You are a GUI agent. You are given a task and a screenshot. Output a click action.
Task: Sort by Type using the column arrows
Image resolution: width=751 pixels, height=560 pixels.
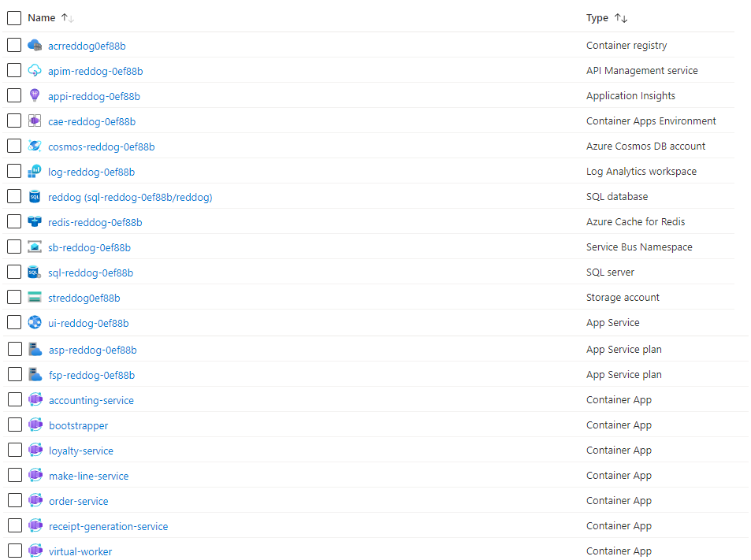621,18
